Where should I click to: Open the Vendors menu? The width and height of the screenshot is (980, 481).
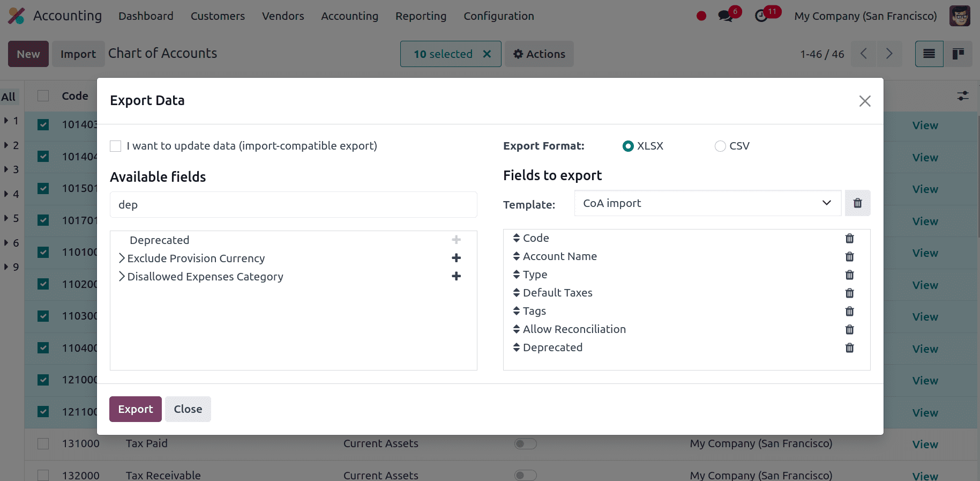(283, 16)
